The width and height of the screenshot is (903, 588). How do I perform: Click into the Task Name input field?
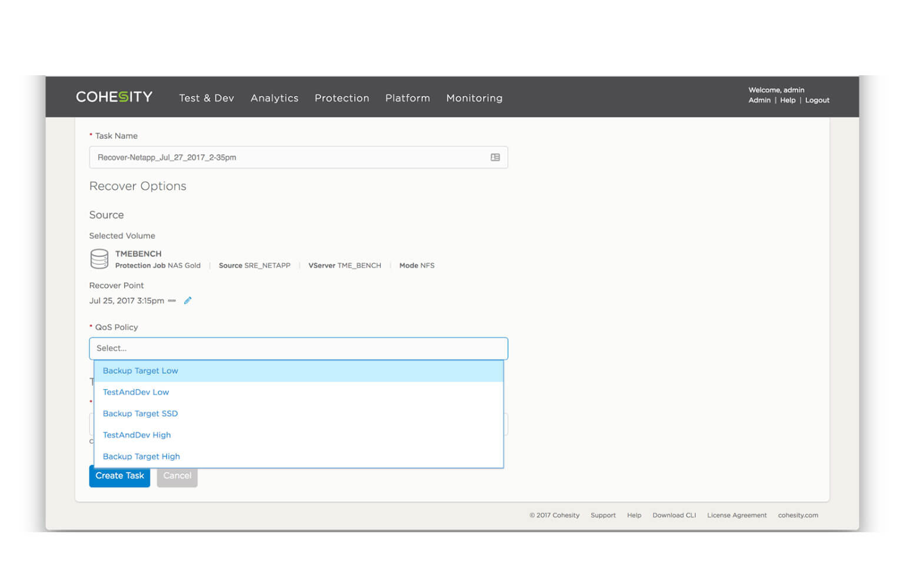[x=288, y=158]
